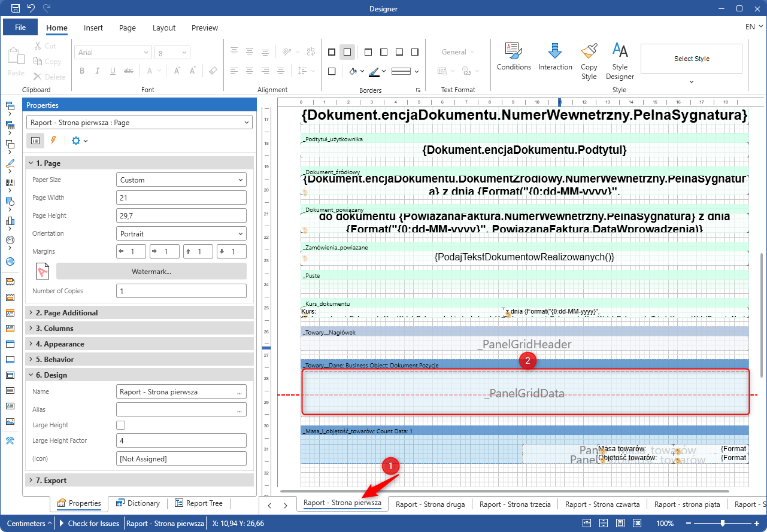Adjust the zoom slider in status bar
The image size is (767, 532).
[723, 524]
